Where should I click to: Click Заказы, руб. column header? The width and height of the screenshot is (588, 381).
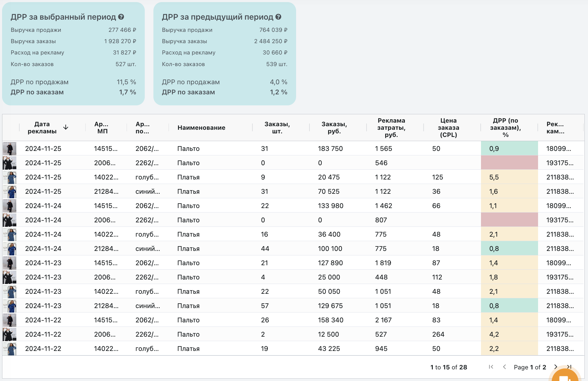(334, 128)
